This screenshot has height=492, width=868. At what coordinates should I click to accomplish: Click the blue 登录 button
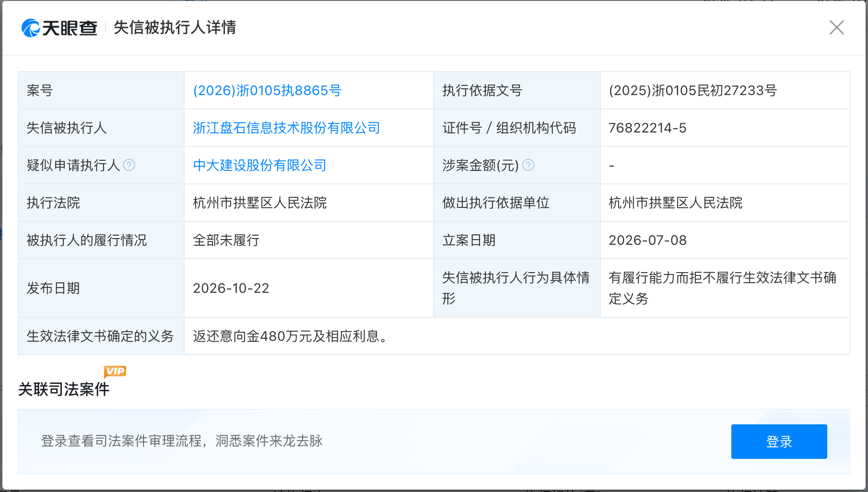click(x=779, y=442)
